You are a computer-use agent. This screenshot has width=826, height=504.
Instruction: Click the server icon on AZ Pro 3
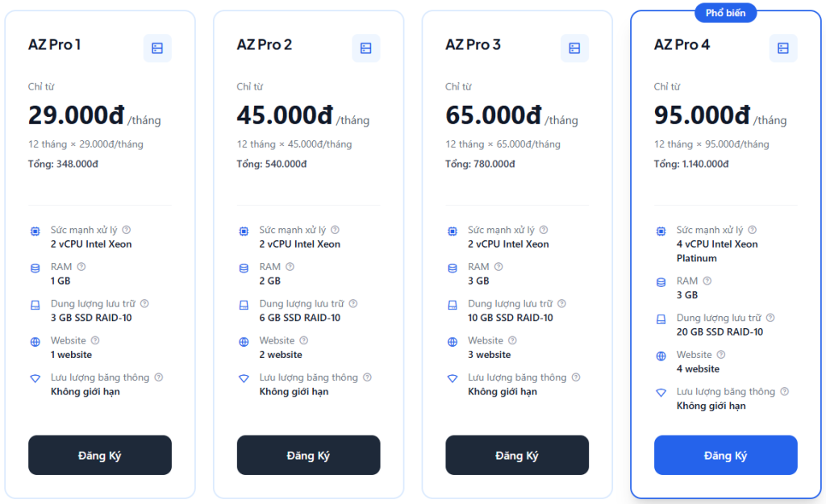(574, 48)
